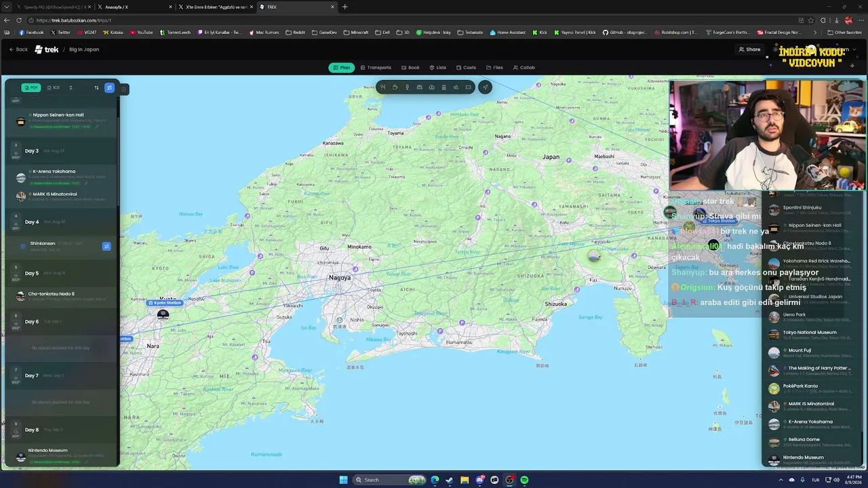Toggle route for the Shinkansen entry
The width and height of the screenshot is (868, 488).
(106, 246)
